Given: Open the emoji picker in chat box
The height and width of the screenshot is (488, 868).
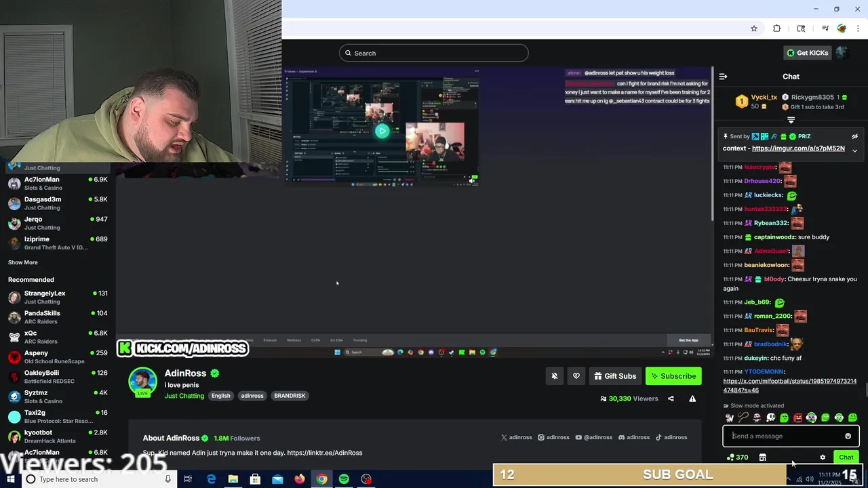Looking at the screenshot, I should (848, 436).
